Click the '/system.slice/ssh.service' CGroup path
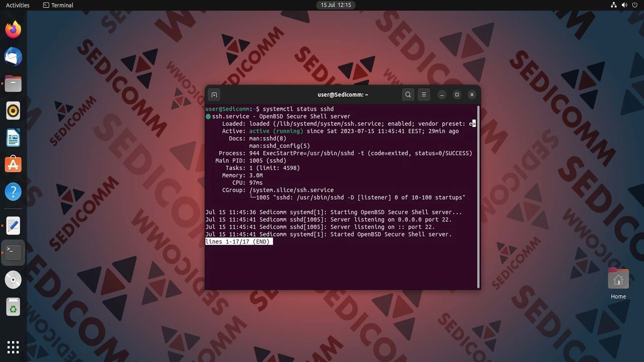This screenshot has width=644, height=362. click(x=291, y=190)
